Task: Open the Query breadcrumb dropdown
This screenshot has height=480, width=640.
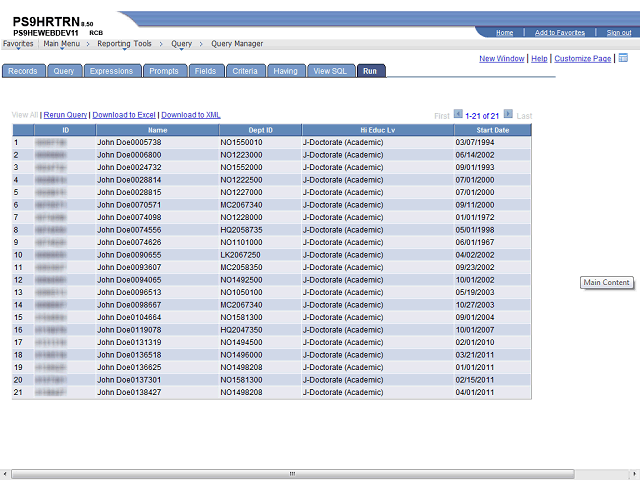Action: point(181,44)
